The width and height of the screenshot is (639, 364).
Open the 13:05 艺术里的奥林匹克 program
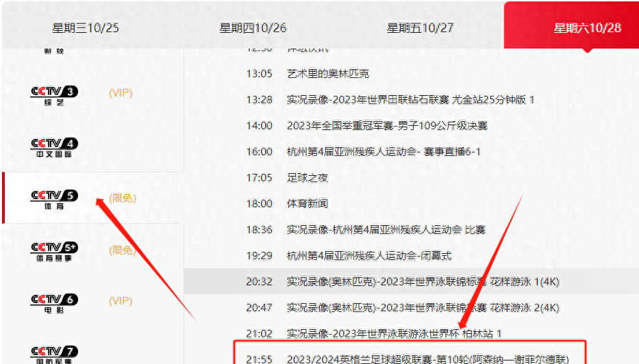click(x=328, y=74)
